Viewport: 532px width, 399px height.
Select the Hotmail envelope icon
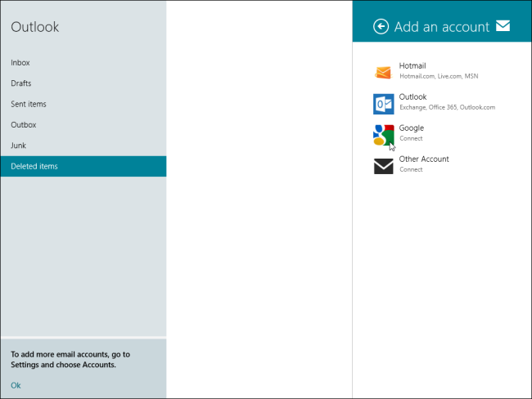coord(383,72)
